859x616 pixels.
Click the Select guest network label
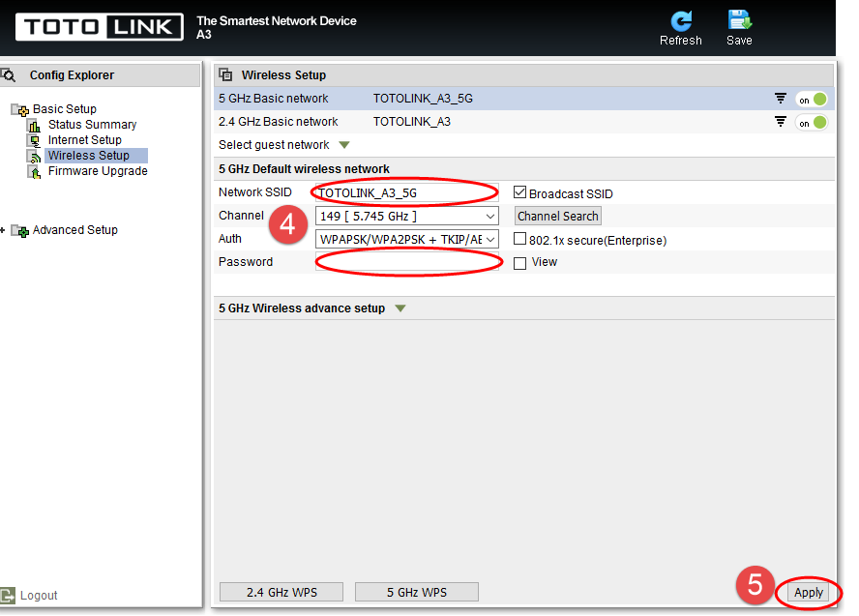click(x=274, y=145)
